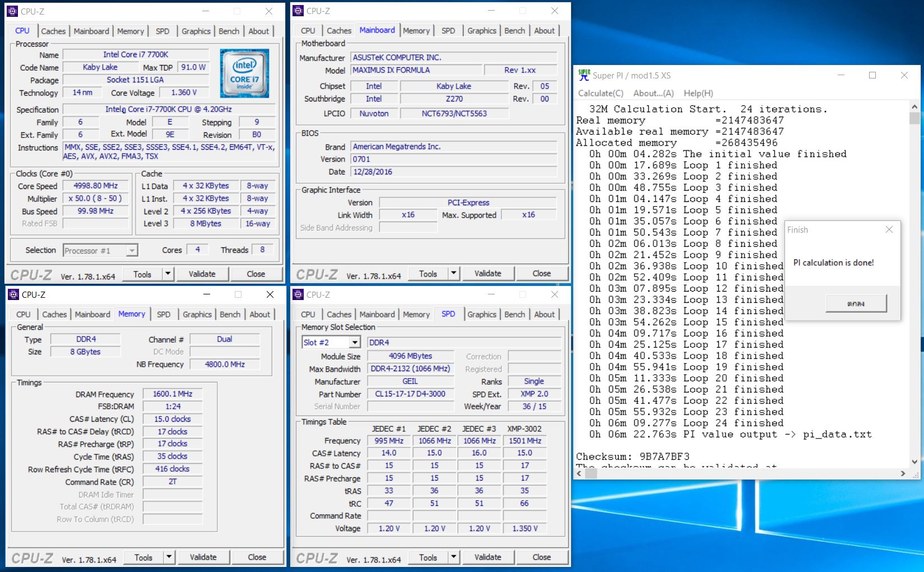
Task: Expand Tools dropdown arrow in SPD window
Action: [453, 557]
